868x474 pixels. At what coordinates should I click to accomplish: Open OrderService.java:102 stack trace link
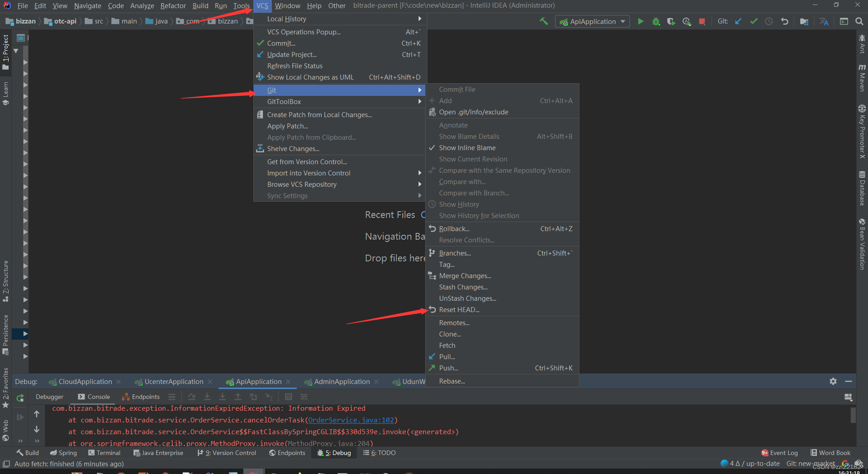coord(351,420)
